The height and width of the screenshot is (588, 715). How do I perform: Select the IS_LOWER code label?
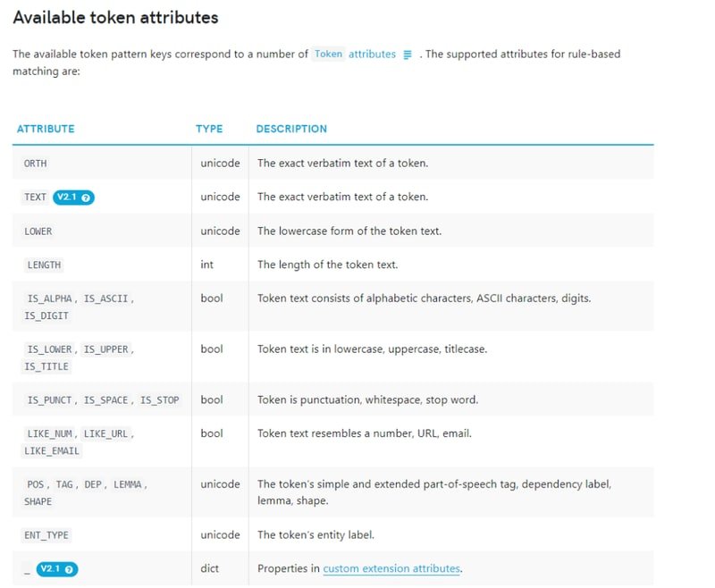coord(50,349)
